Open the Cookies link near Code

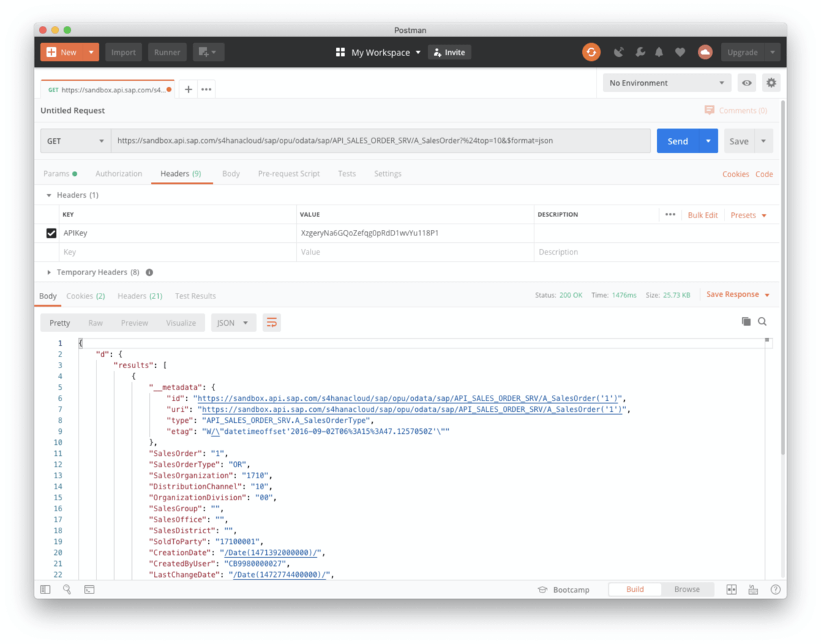735,175
